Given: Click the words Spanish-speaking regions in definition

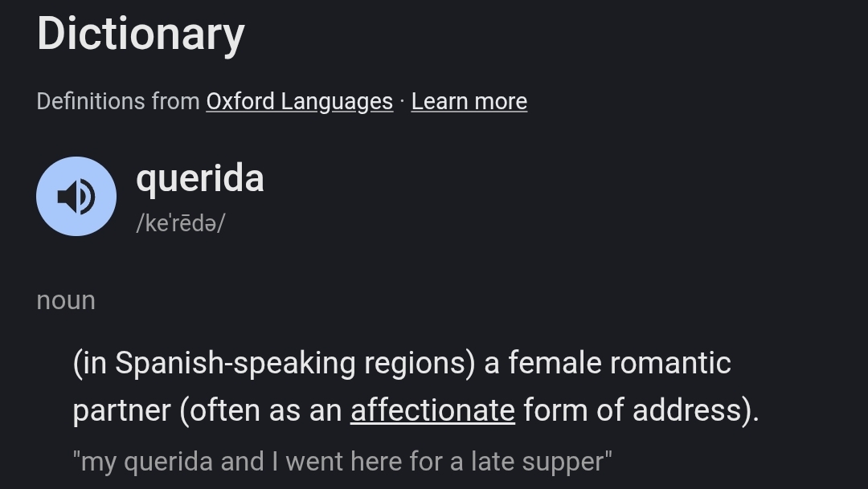Looking at the screenshot, I should click(289, 363).
